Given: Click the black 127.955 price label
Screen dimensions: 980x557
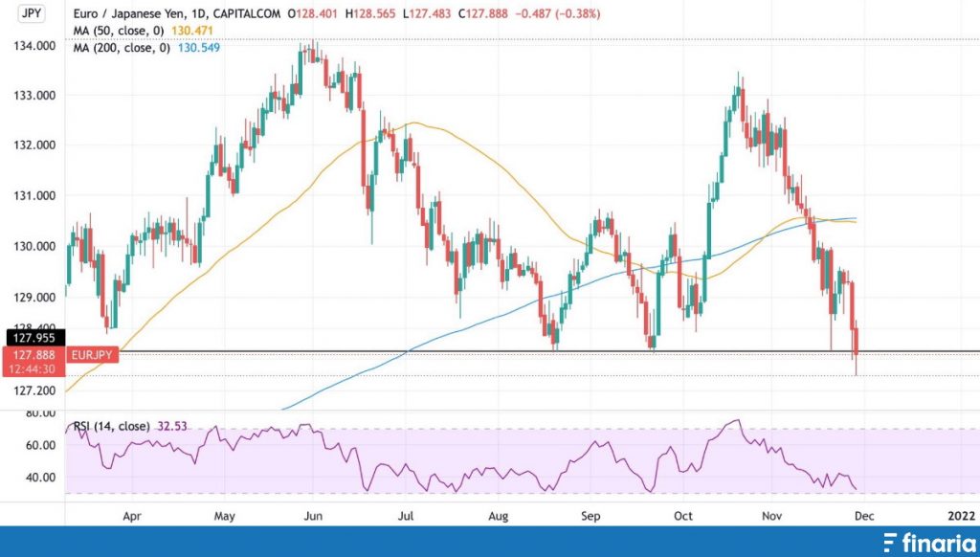Looking at the screenshot, I should pos(35,338).
